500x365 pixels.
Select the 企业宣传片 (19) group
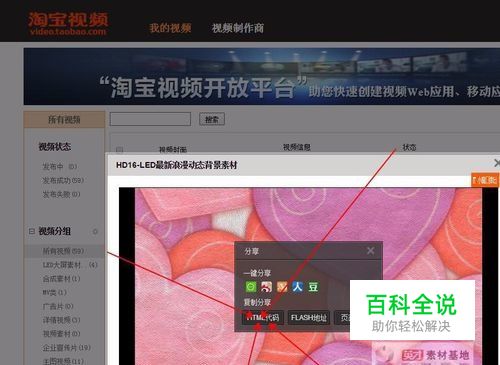(66, 348)
